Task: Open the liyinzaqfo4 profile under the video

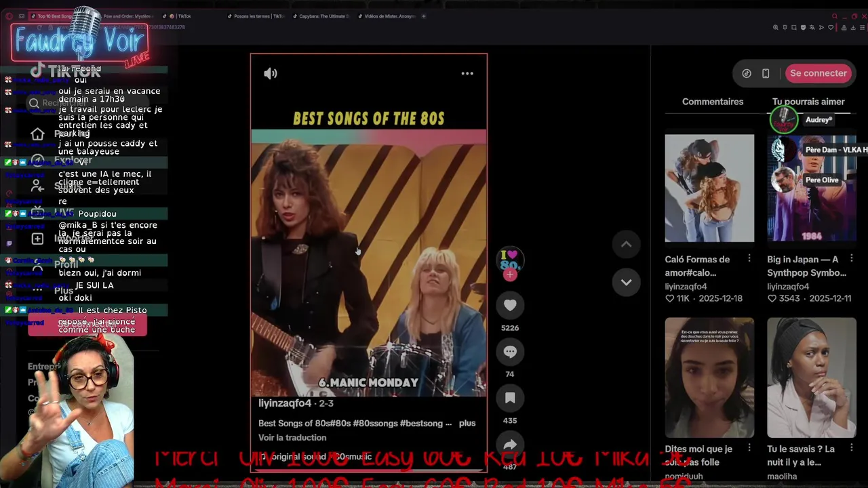Action: click(285, 403)
